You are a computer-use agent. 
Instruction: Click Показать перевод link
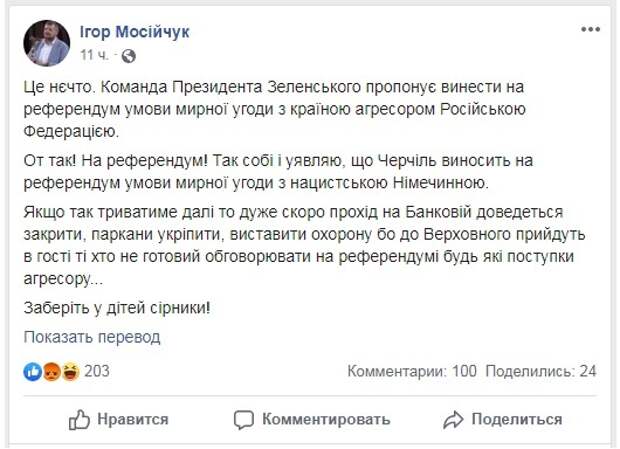coord(92,337)
